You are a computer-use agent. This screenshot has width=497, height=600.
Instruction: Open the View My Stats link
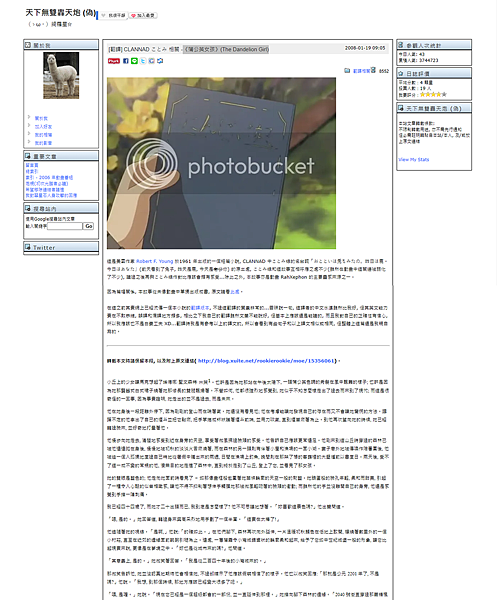(x=414, y=160)
